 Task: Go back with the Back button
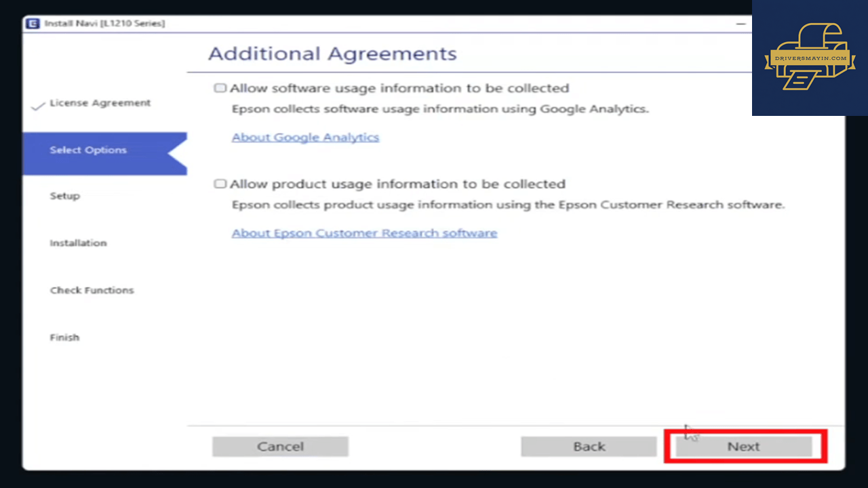[589, 447]
